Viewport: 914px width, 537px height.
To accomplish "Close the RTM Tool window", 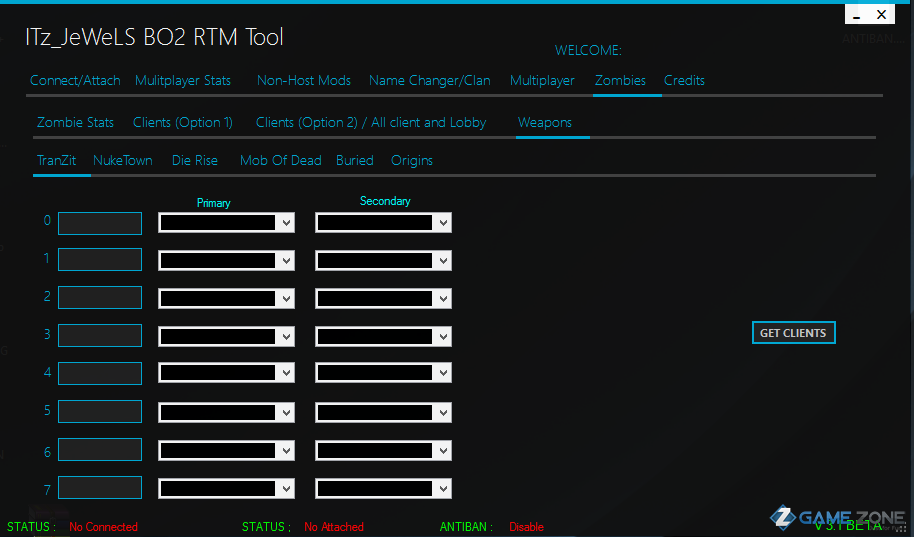I will tap(881, 15).
